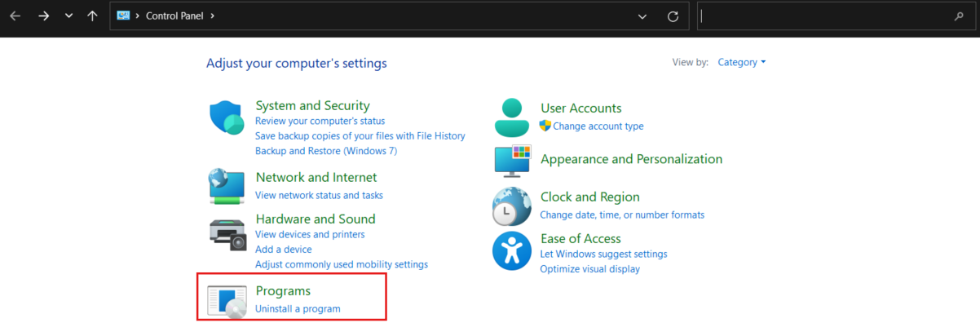Open Adjust commonly used mobility settings
Image resolution: width=980 pixels, height=323 pixels.
click(x=342, y=264)
